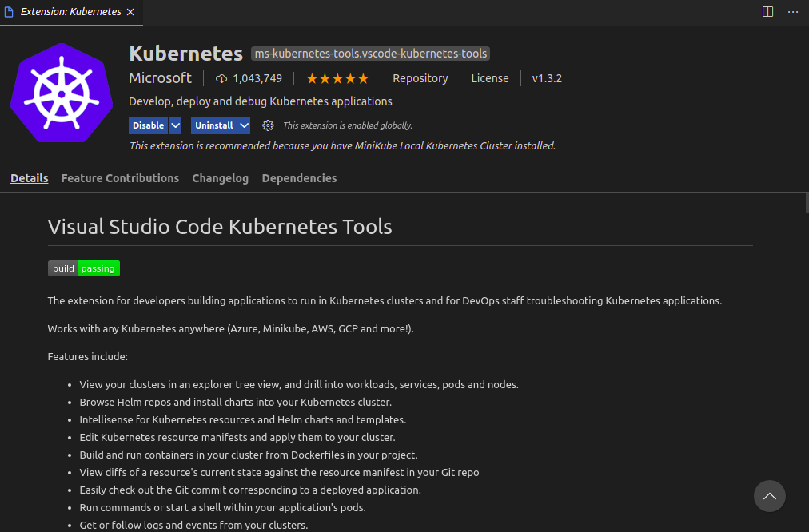Click the extension identifier ms-kubernetes-tools.vscode-kubernetes-tools
The height and width of the screenshot is (532, 809).
click(x=370, y=54)
